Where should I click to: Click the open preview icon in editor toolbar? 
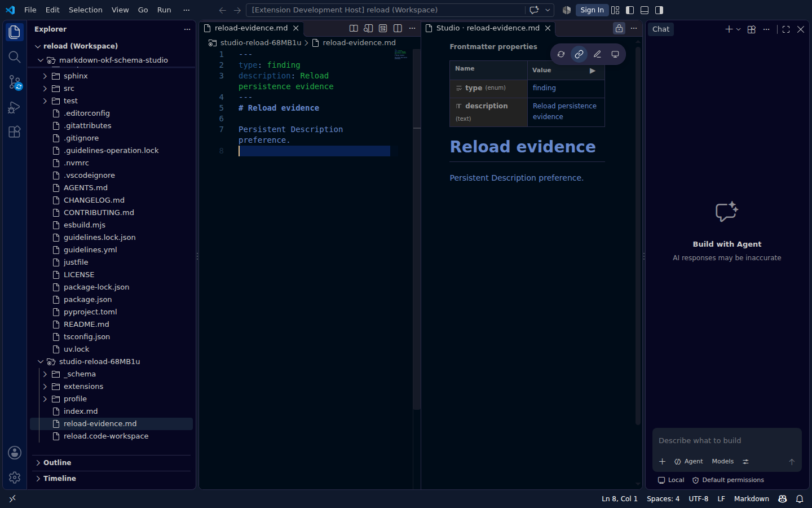(368, 28)
